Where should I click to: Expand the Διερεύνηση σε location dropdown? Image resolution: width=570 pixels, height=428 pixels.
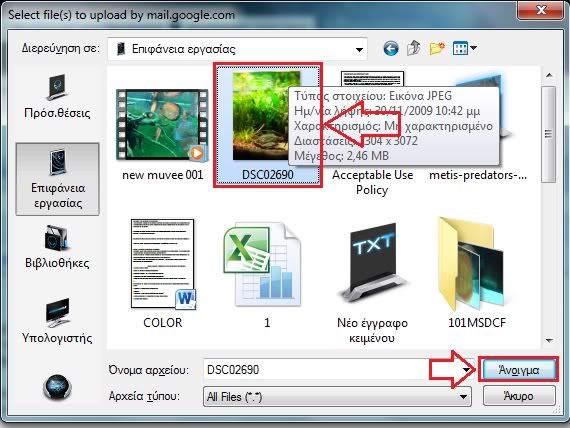point(359,49)
